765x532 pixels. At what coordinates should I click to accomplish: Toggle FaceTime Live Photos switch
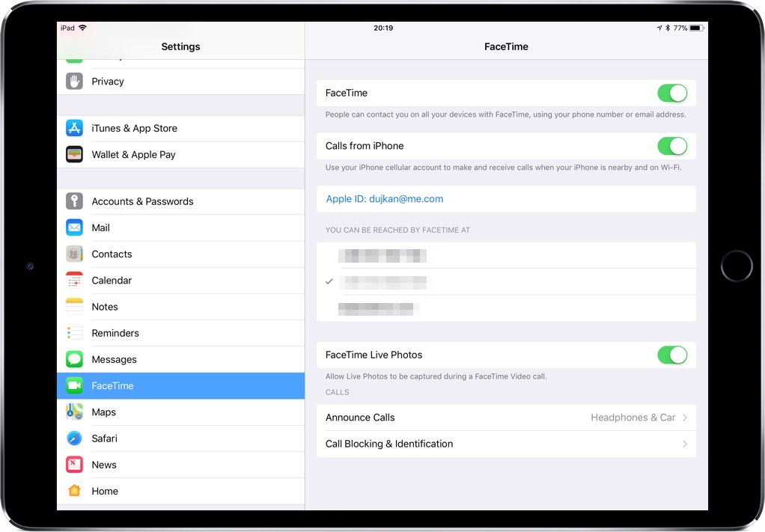[672, 355]
